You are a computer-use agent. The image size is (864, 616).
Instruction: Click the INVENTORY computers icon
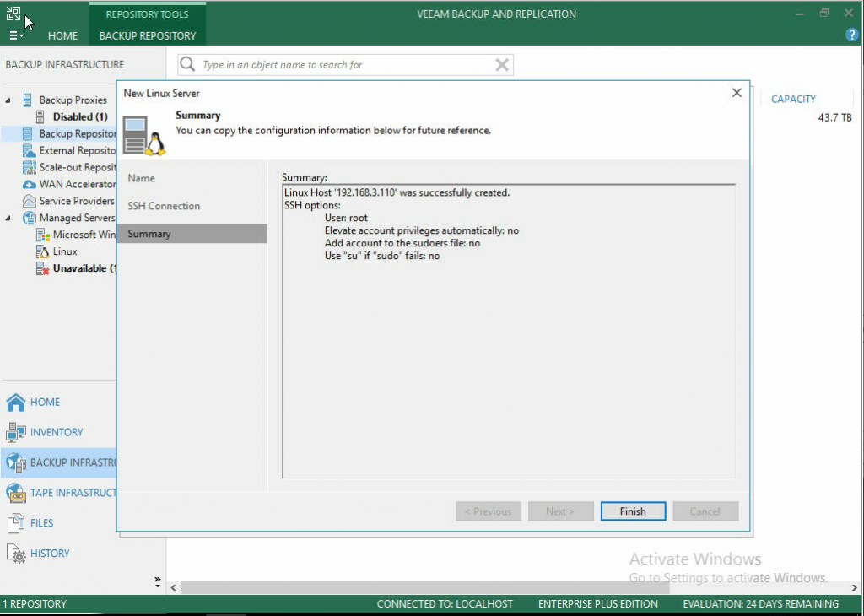click(x=16, y=433)
